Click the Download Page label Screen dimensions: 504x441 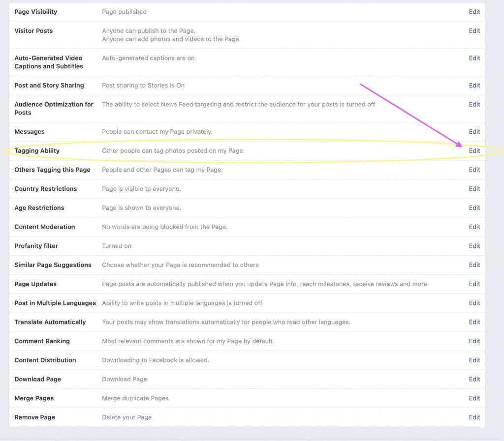(37, 380)
